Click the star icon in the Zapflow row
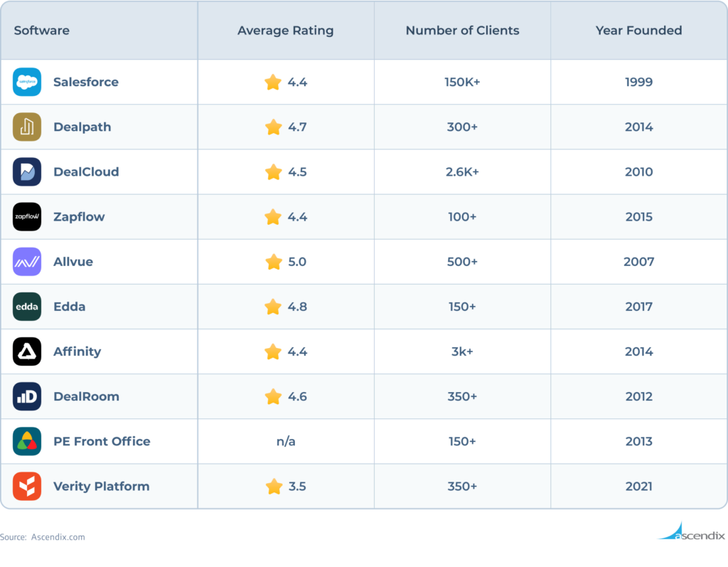The image size is (728, 567). click(273, 217)
